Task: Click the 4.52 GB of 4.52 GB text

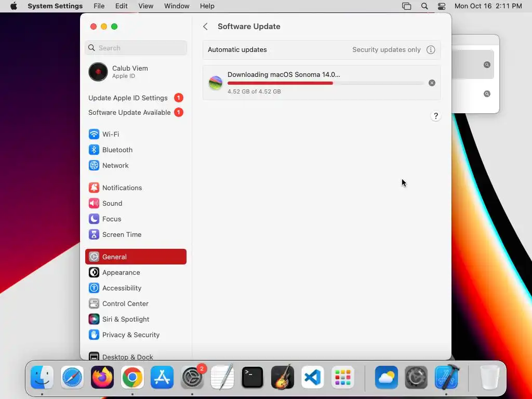Action: point(254,91)
